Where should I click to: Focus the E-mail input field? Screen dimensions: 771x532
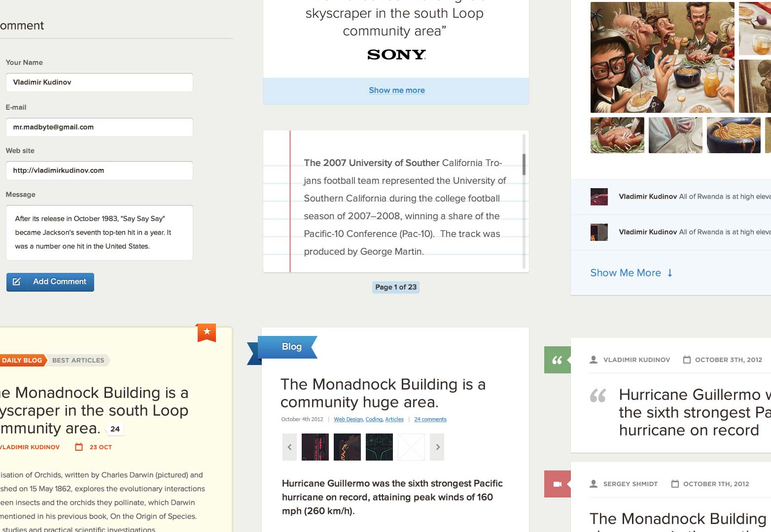pos(100,127)
